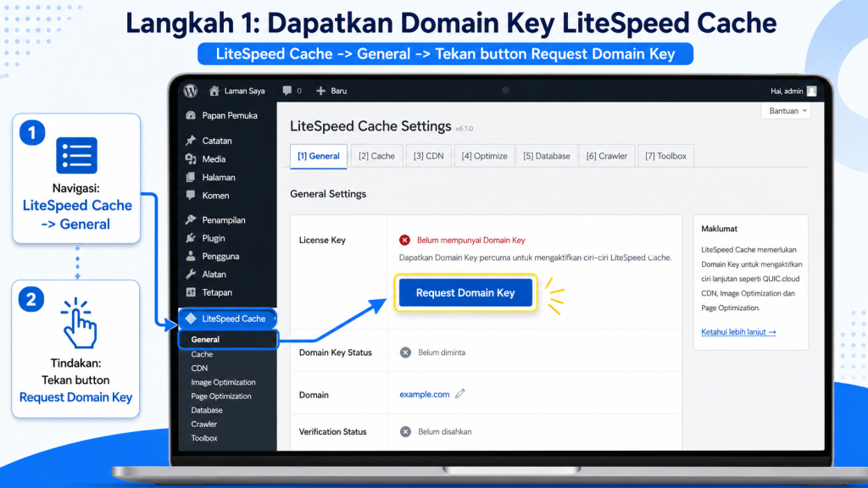The height and width of the screenshot is (488, 868).
Task: Open Halaman menu item
Action: (x=219, y=177)
